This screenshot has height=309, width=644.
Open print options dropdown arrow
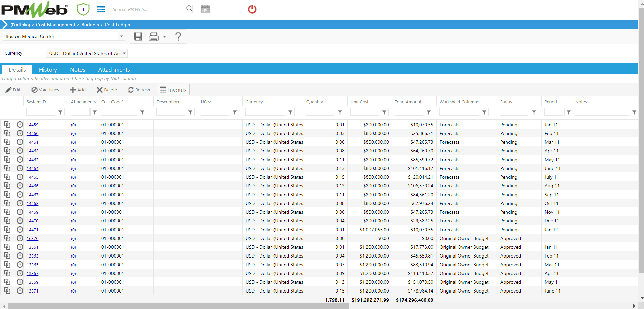click(165, 37)
